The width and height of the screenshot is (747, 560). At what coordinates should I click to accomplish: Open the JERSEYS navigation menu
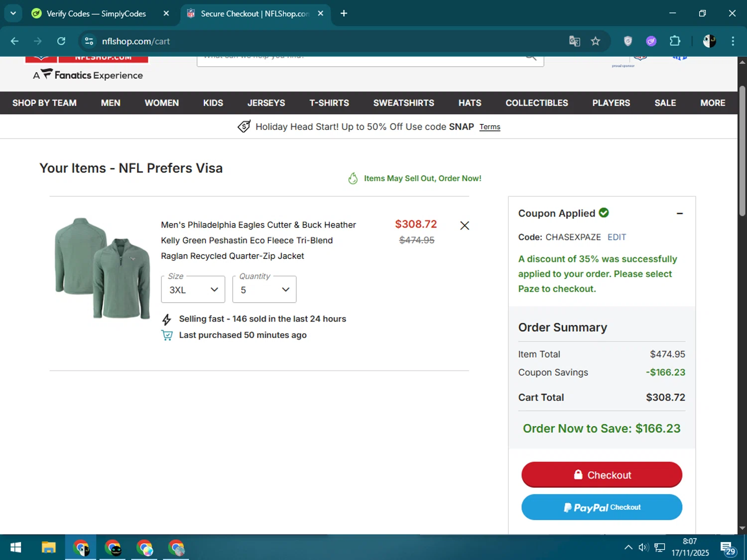[266, 103]
